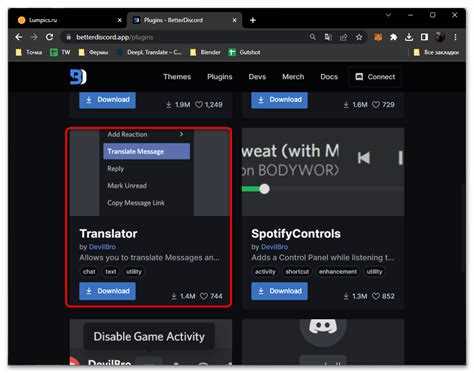Open the profile avatar menu
The image size is (474, 373).
[x=440, y=37]
